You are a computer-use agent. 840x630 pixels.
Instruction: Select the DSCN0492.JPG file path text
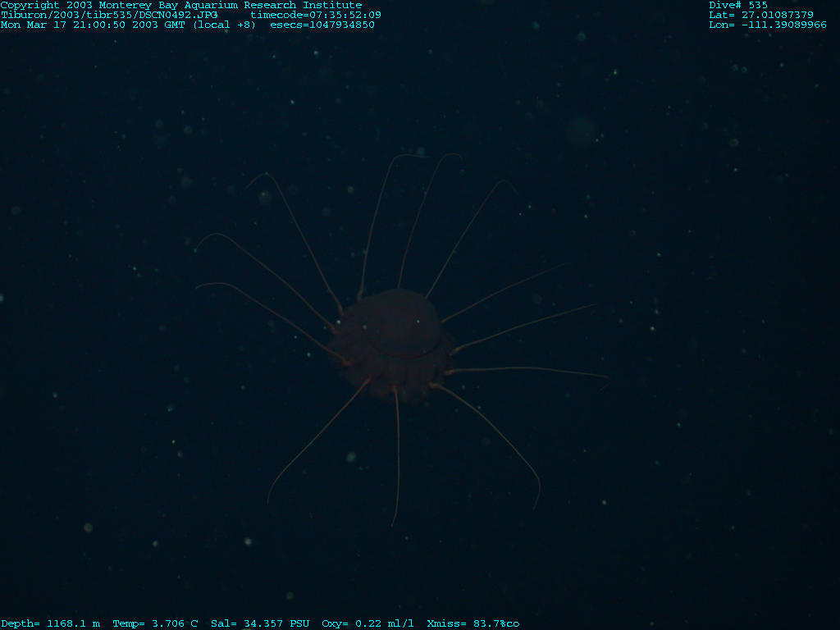109,15
